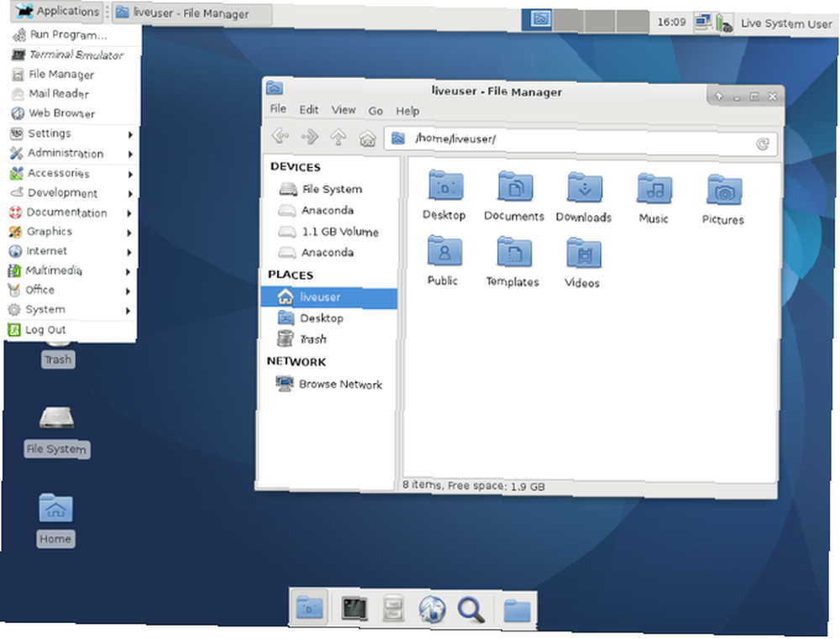Go back using the toolbar back arrow
The image size is (840, 639).
(281, 136)
